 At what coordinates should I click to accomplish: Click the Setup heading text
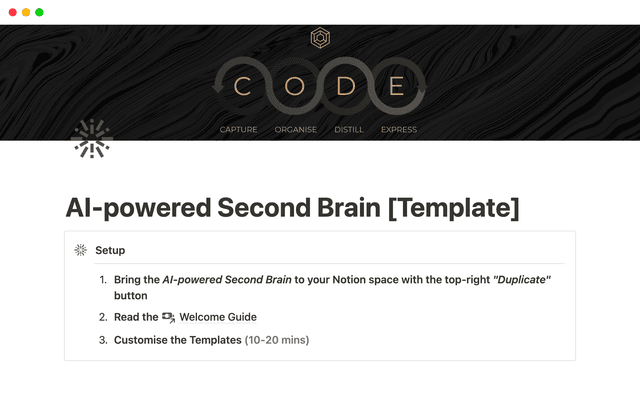tap(110, 250)
